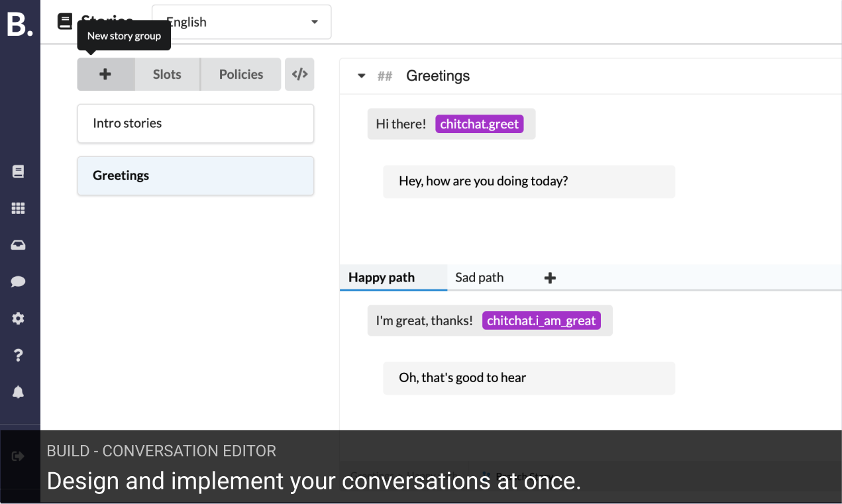
Task: Click the Botfront logo icon
Action: (19, 25)
